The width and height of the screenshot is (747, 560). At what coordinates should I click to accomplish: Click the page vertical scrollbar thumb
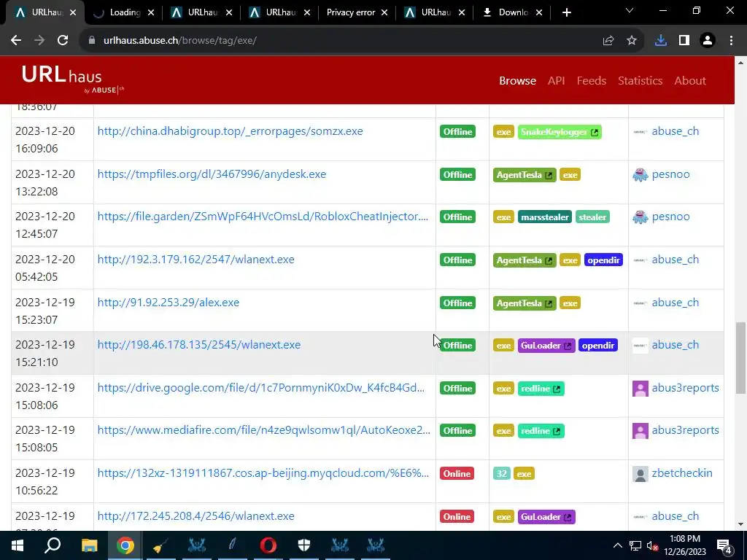point(740,357)
